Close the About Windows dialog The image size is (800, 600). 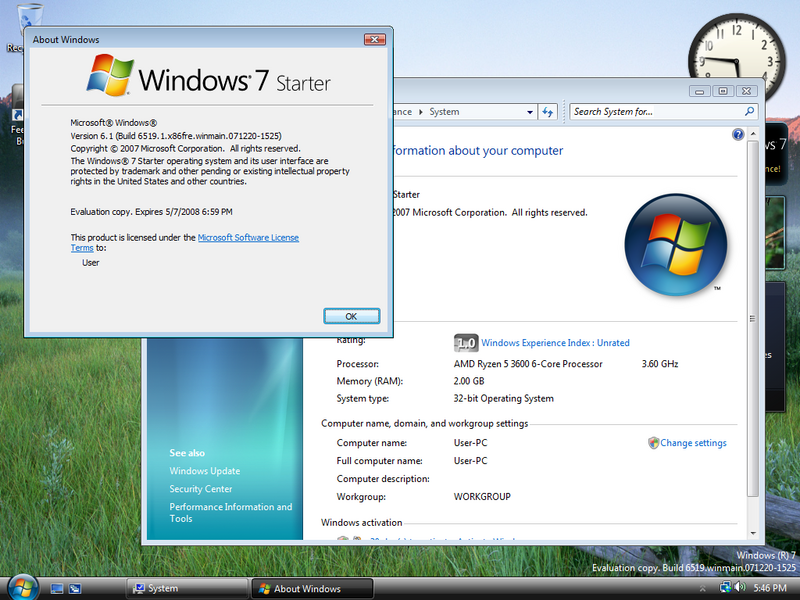pos(374,39)
